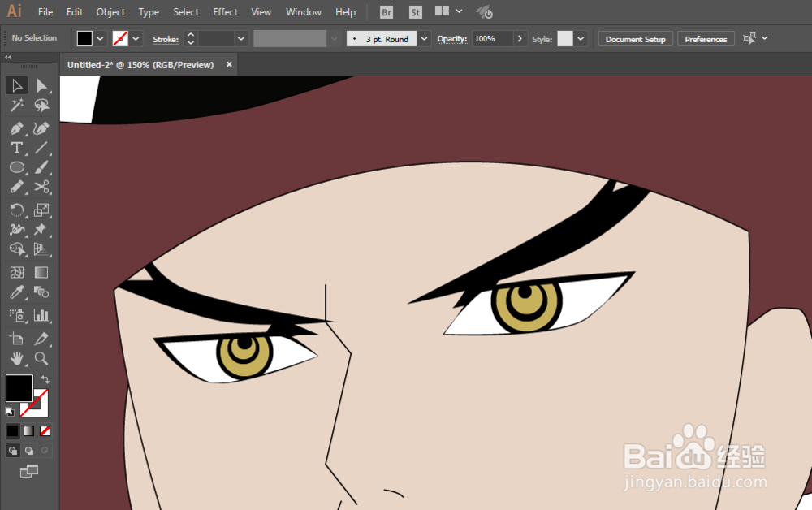Image resolution: width=812 pixels, height=510 pixels.
Task: Click the Document Setup button
Action: (636, 39)
